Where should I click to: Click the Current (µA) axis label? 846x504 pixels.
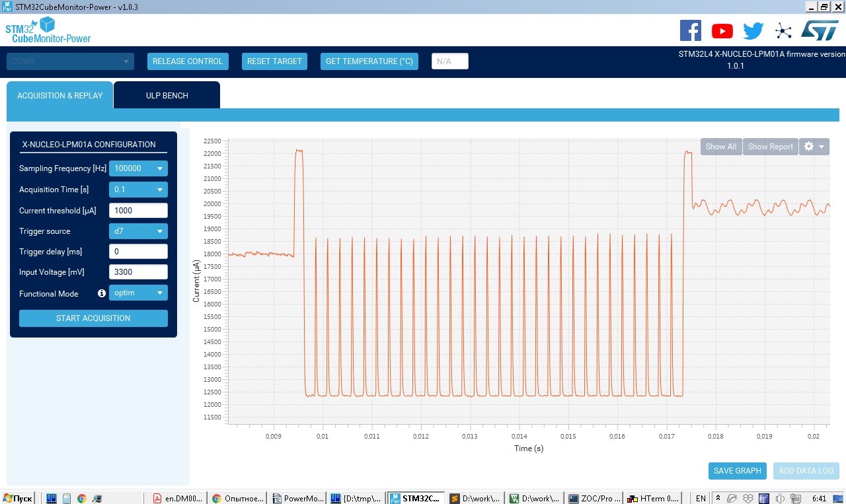point(196,281)
